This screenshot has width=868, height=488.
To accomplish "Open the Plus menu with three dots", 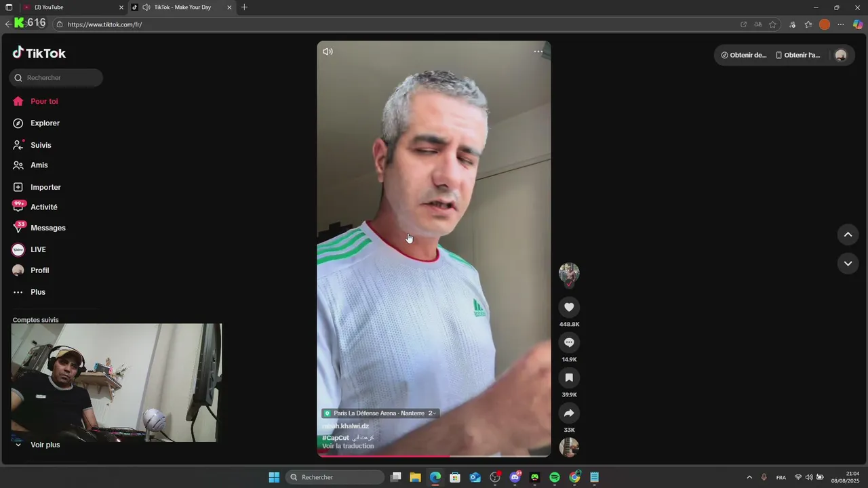I will point(29,292).
